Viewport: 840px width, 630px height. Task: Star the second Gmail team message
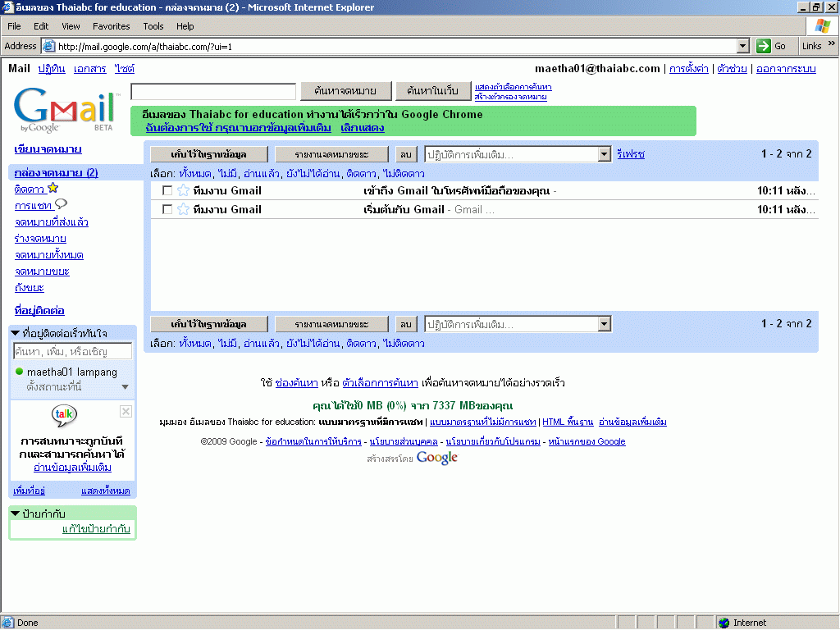[x=183, y=209]
